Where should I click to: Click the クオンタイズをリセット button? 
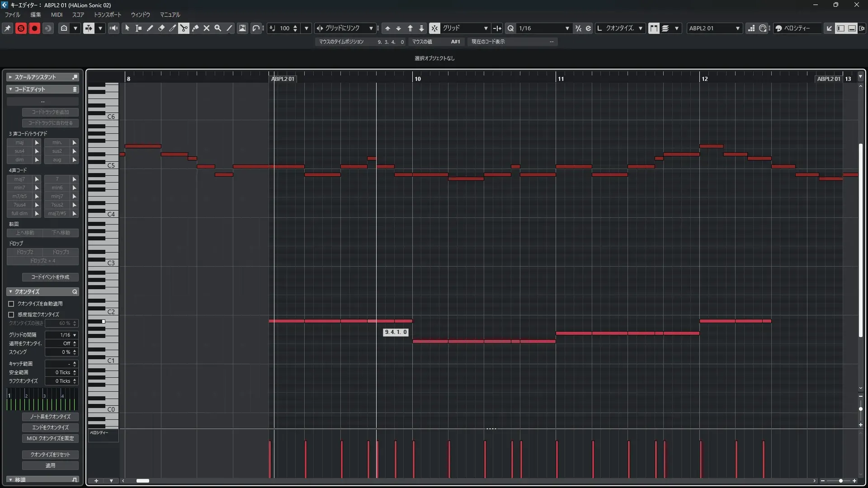click(x=50, y=455)
